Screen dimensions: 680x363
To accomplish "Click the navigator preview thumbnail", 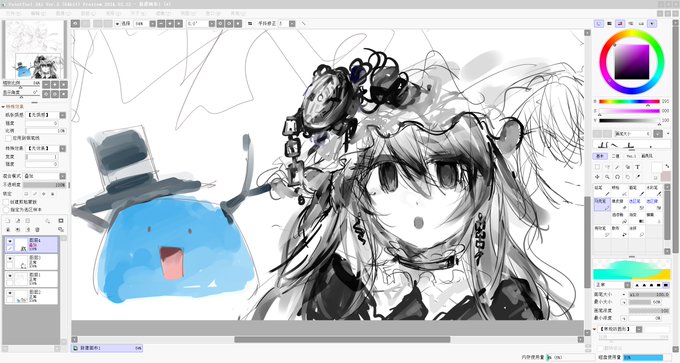I will 34,49.
